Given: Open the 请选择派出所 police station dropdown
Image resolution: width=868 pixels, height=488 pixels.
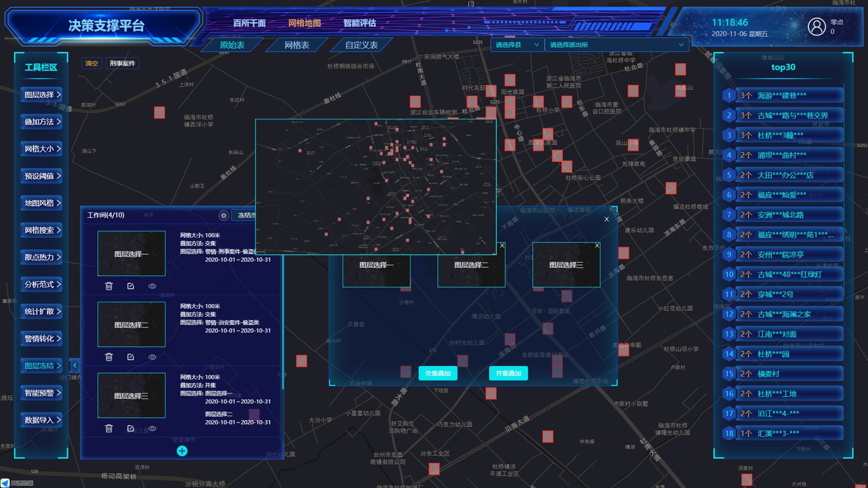Looking at the screenshot, I should pyautogui.click(x=616, y=45).
